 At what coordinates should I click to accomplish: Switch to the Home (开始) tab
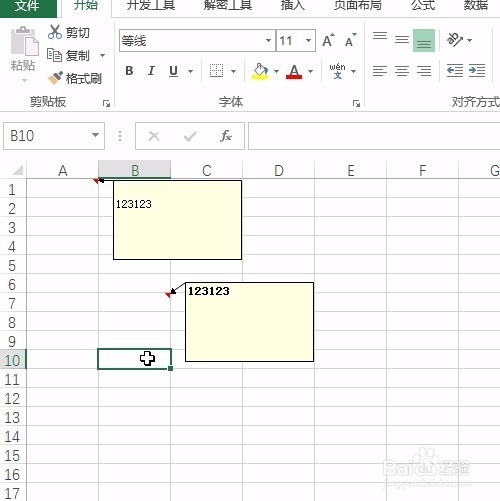tap(86, 6)
